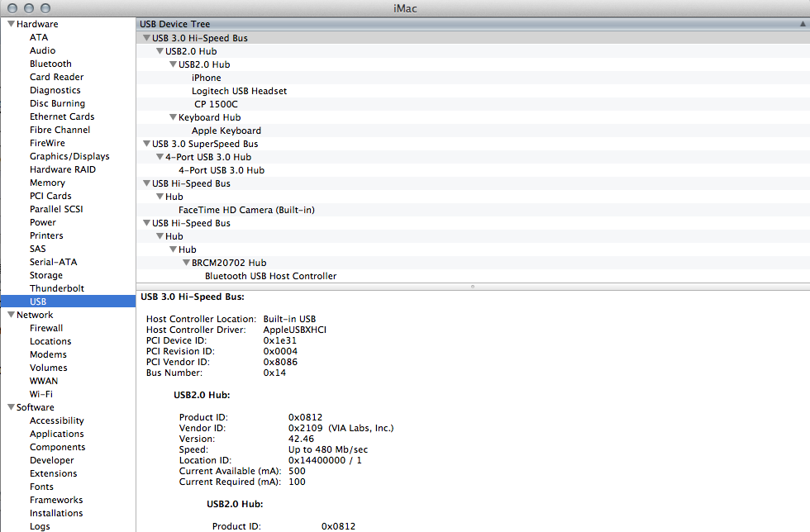
Task: Open Fibre Channel section
Action: (x=60, y=130)
